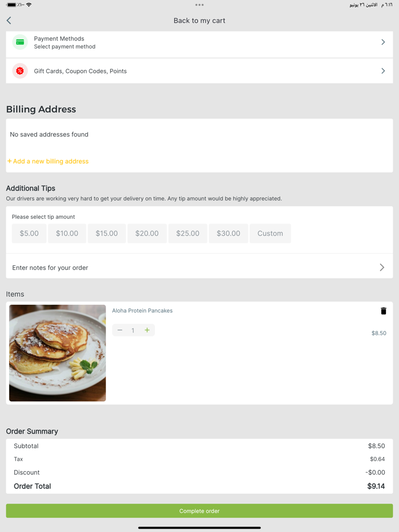Open the Back to my cart header
Screen dimensions: 399x532
[x=199, y=20]
